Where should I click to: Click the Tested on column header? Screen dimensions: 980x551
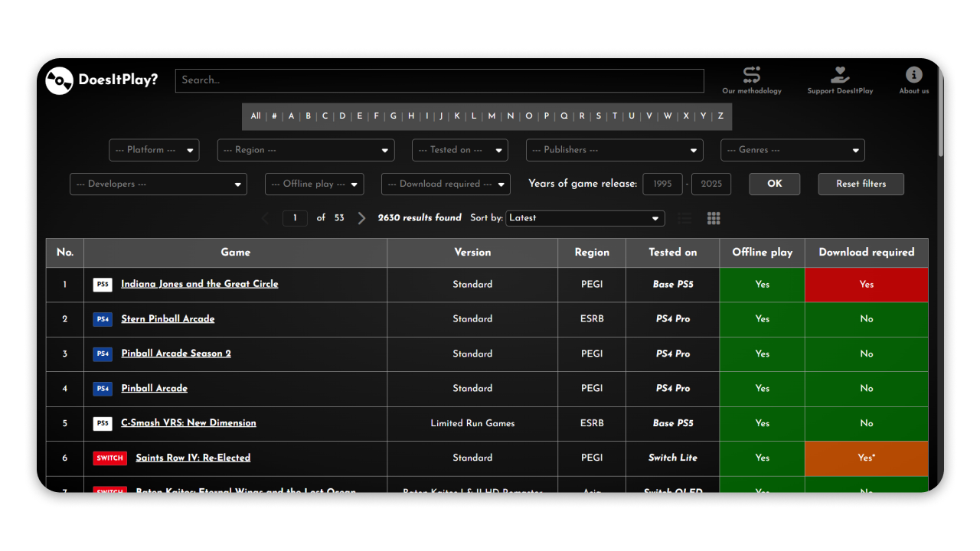(x=673, y=253)
